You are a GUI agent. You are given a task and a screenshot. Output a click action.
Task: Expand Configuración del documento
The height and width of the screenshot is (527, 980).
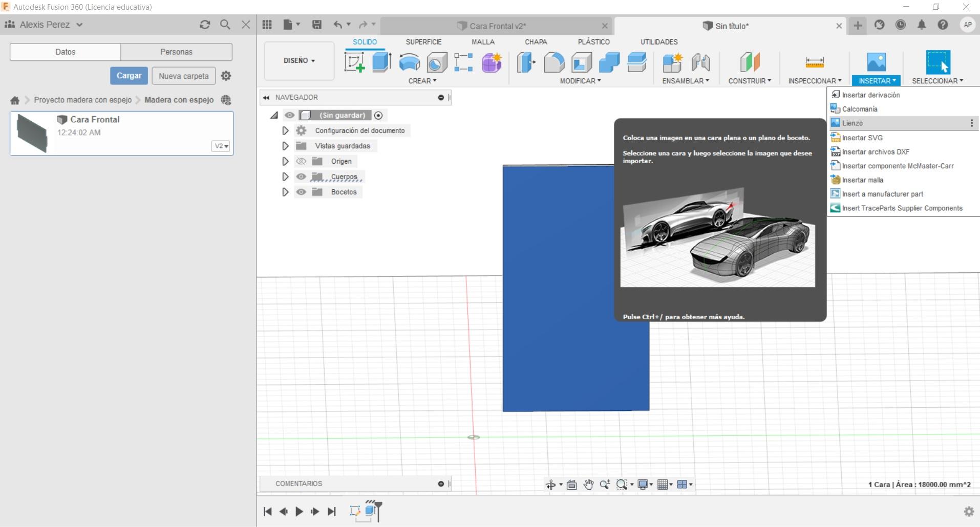(285, 130)
